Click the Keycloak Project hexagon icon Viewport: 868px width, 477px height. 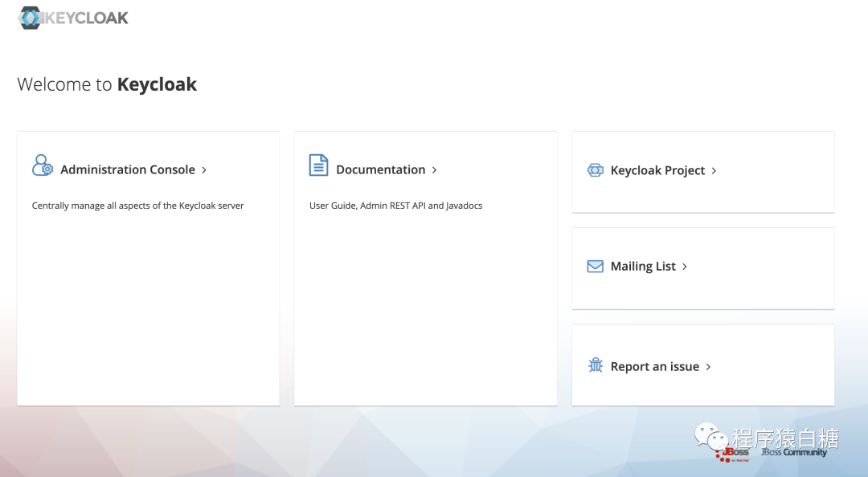click(595, 170)
